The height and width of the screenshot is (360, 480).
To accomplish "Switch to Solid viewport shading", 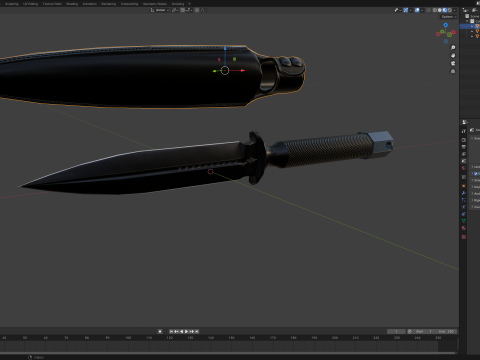I will 440,10.
